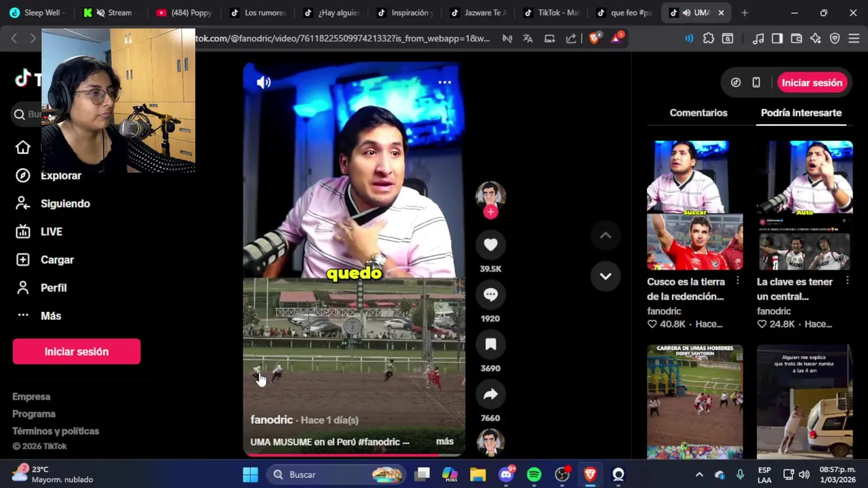Select the Podría interesarte tab
Image resolution: width=868 pixels, height=488 pixels.
pyautogui.click(x=801, y=113)
